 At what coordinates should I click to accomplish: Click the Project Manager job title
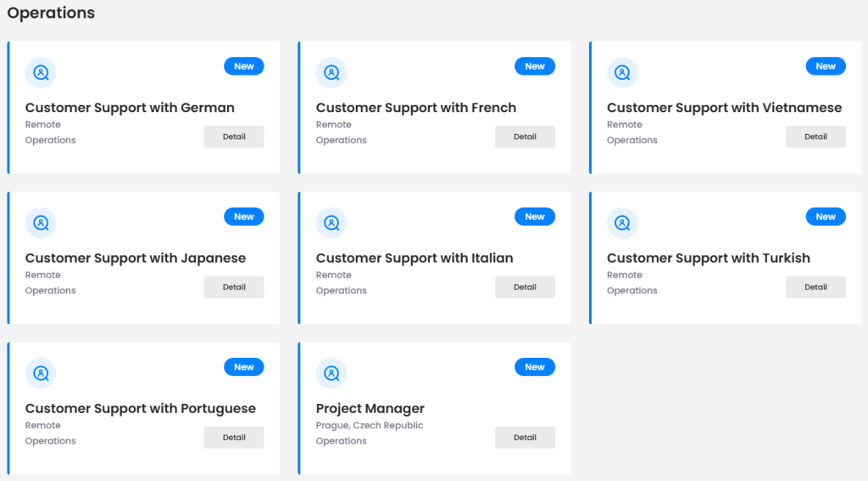coord(370,408)
